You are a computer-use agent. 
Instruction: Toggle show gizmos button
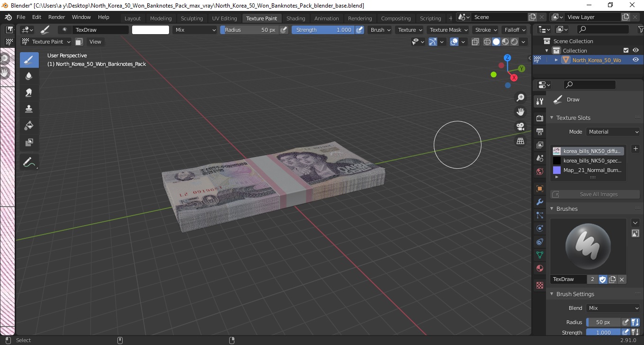click(432, 42)
